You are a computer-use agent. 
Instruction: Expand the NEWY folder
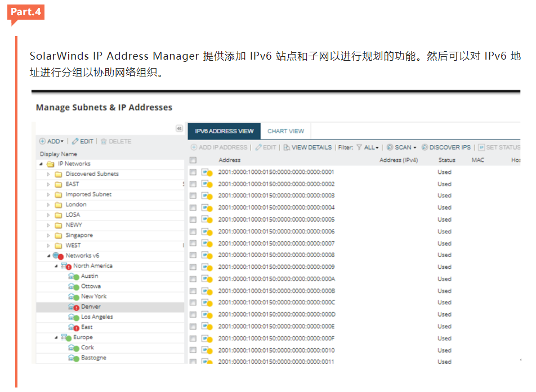48,226
